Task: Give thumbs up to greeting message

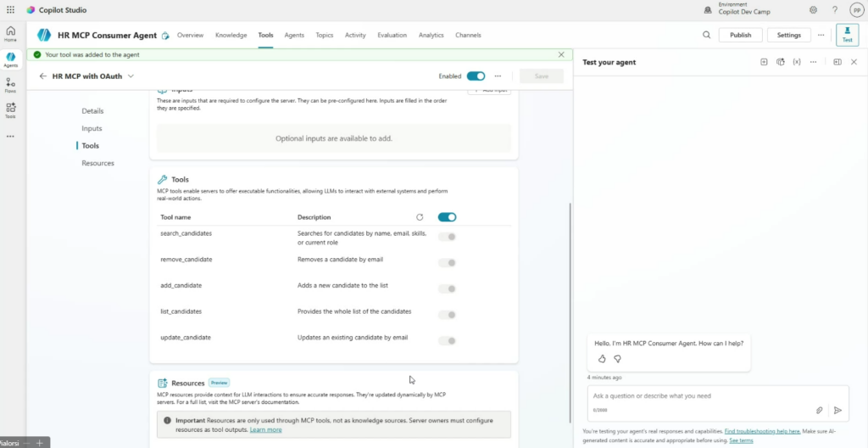Action: 602,359
